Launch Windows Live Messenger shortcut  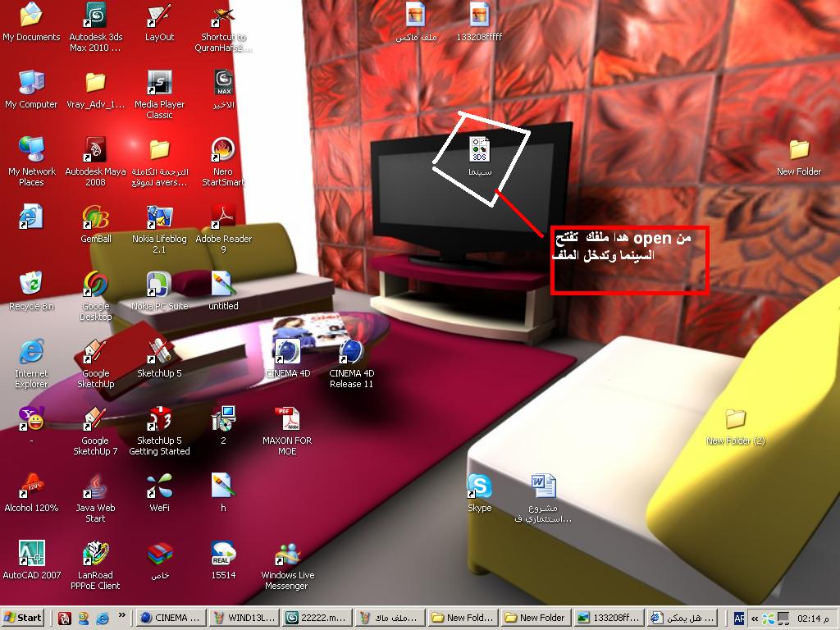coord(287,564)
